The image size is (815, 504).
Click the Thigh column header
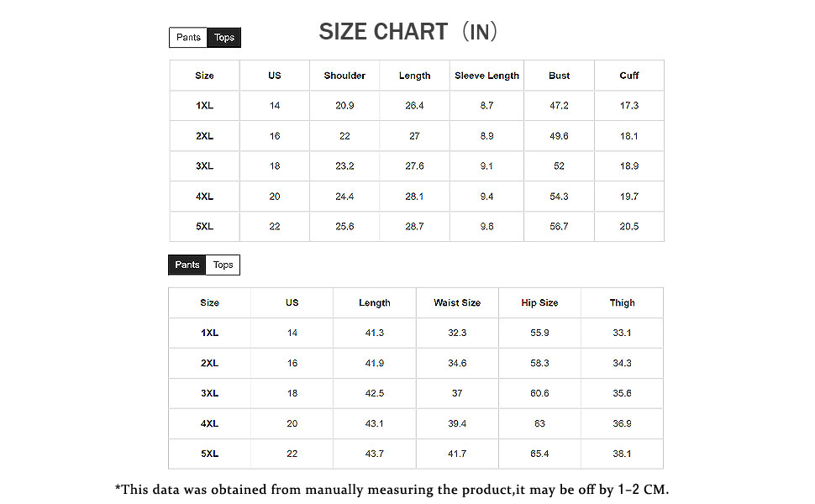[x=622, y=303]
